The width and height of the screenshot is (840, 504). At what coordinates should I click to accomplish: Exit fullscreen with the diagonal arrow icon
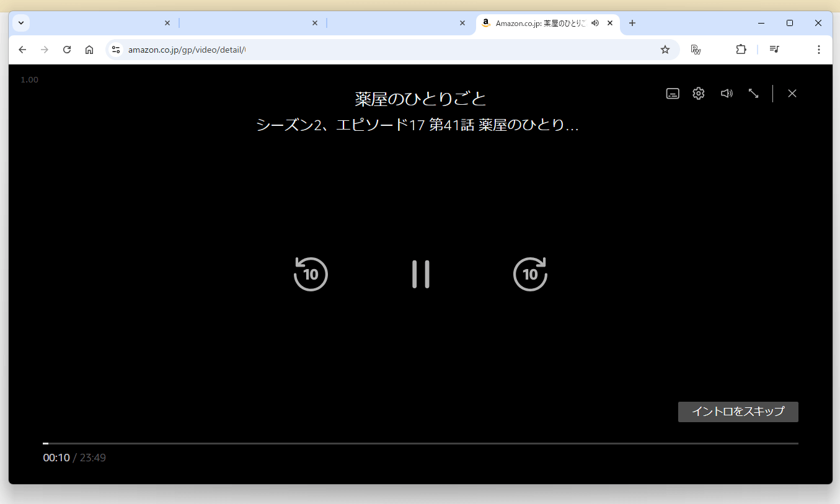pos(753,93)
